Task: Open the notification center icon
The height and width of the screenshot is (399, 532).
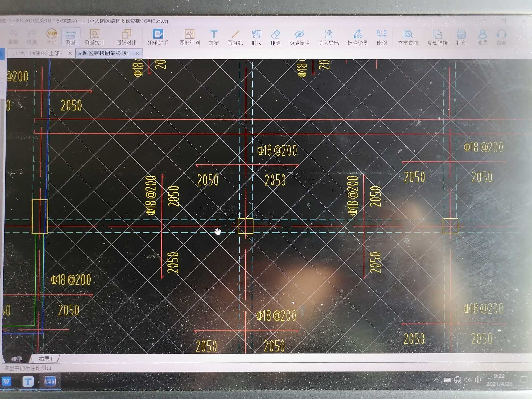Action: coord(523,379)
